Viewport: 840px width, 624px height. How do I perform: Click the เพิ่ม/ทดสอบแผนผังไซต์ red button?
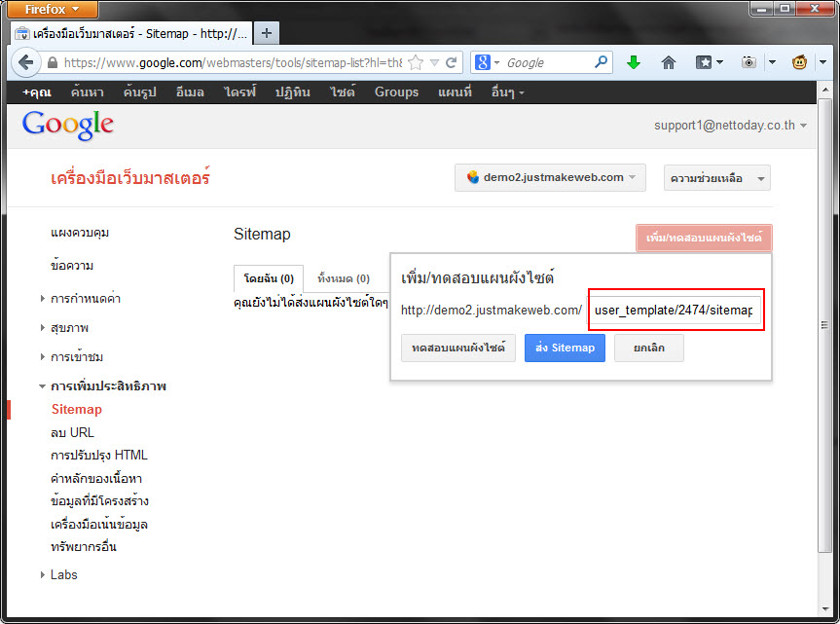704,238
